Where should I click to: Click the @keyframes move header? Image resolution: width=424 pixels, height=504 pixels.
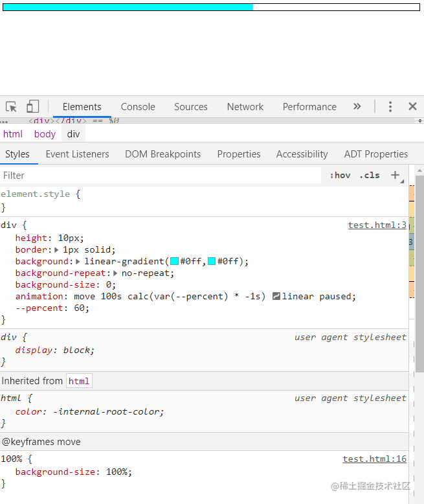point(41,442)
